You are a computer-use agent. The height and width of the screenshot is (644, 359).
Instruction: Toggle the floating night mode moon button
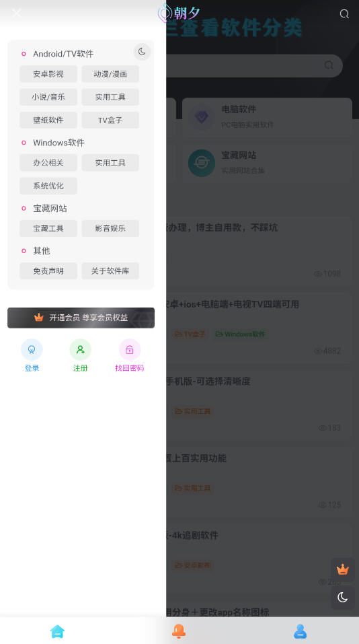pyautogui.click(x=343, y=597)
